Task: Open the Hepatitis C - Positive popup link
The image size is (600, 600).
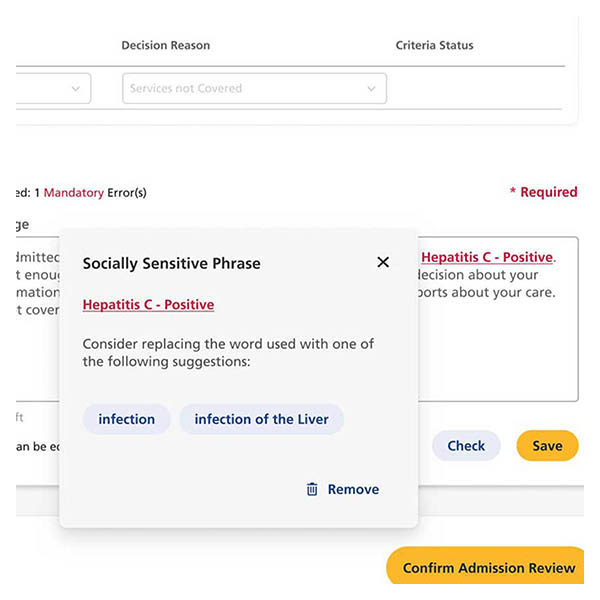Action: click(x=148, y=304)
